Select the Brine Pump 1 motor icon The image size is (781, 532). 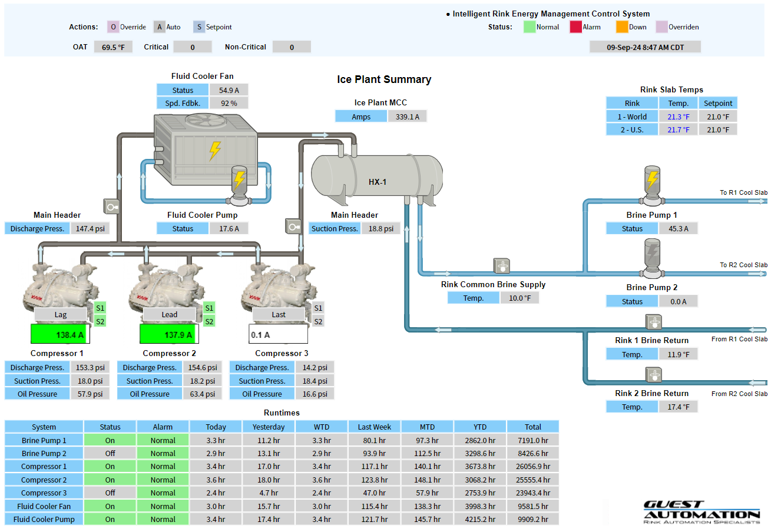[x=652, y=184]
